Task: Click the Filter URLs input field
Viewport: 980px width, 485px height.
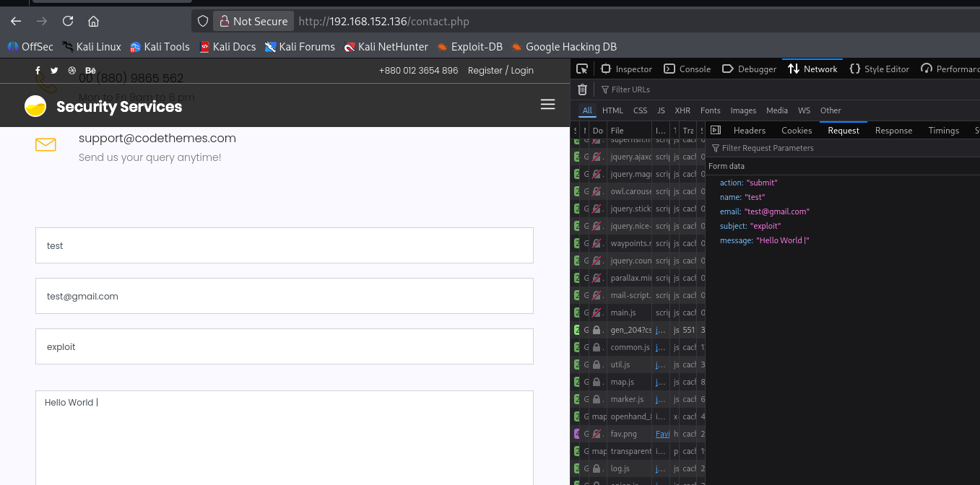Action: [x=630, y=89]
